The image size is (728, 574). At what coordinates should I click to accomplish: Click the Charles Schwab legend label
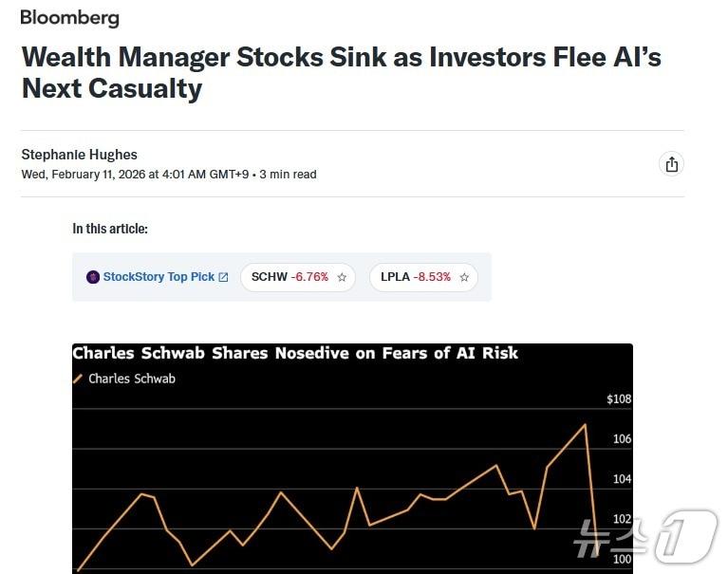tap(132, 379)
